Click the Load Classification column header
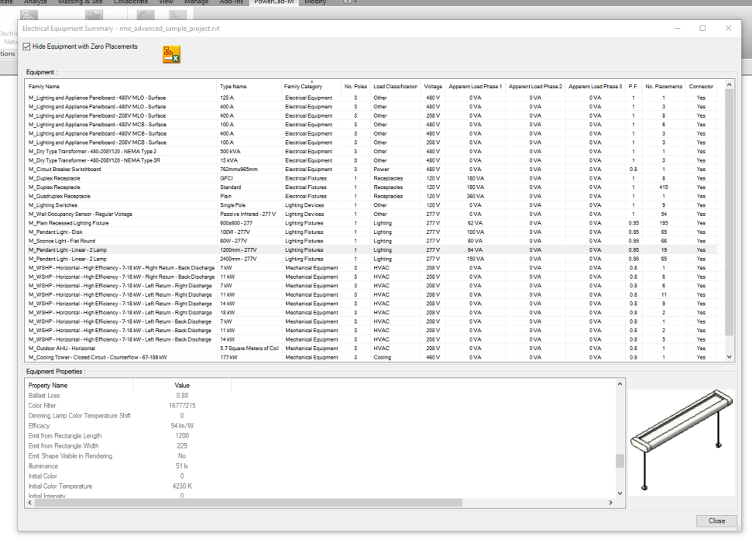The image size is (752, 560). tap(395, 86)
